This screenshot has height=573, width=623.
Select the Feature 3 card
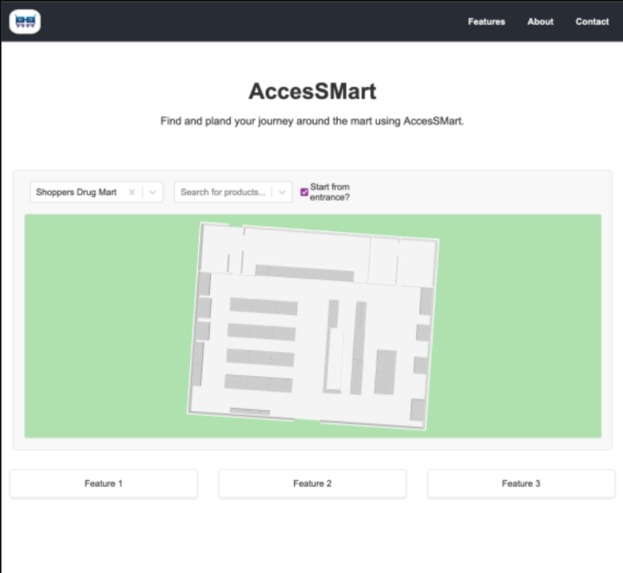click(521, 484)
